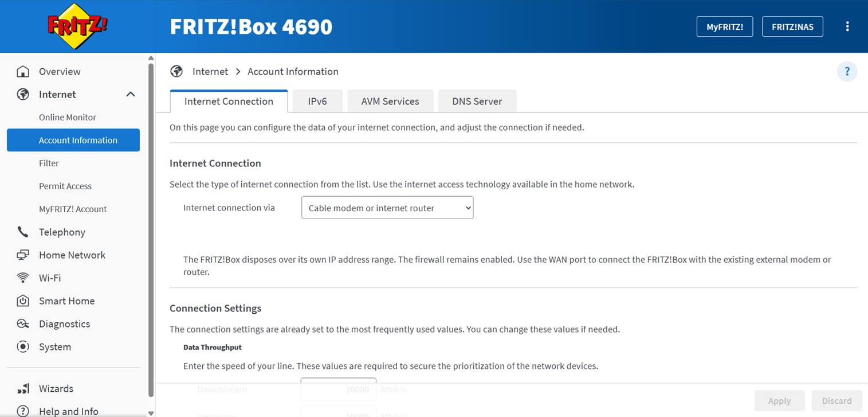Image resolution: width=868 pixels, height=417 pixels.
Task: Click the Wi-Fi signal icon
Action: [23, 278]
